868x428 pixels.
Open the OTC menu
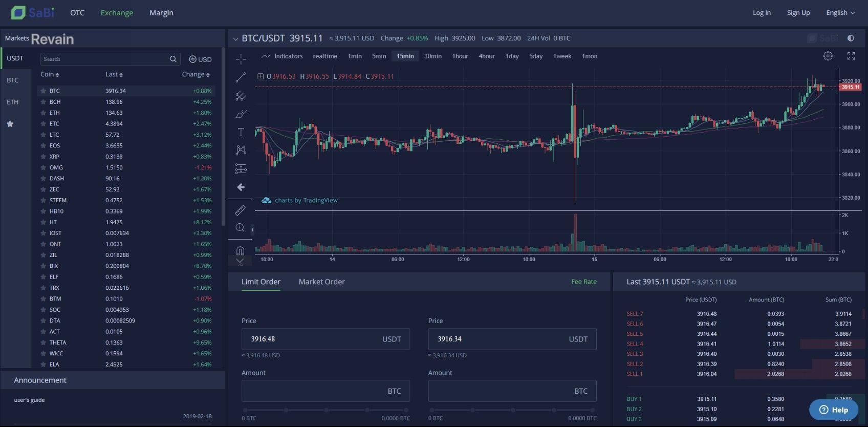pyautogui.click(x=77, y=13)
